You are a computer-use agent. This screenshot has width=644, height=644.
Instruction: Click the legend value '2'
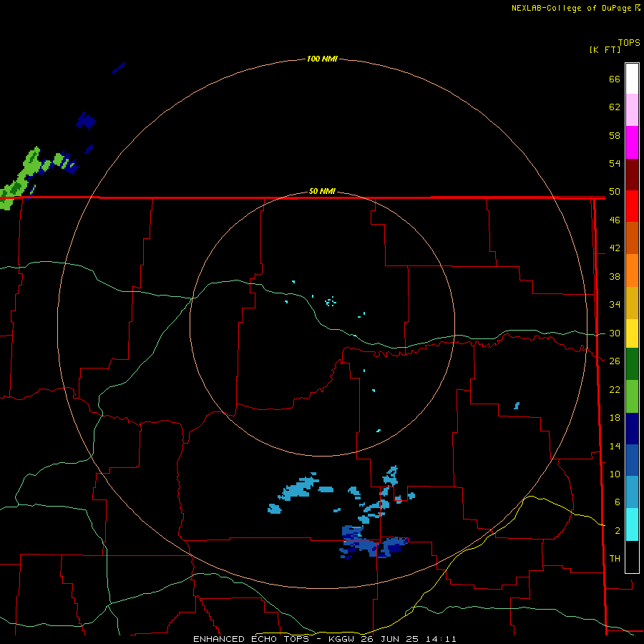[x=618, y=531]
